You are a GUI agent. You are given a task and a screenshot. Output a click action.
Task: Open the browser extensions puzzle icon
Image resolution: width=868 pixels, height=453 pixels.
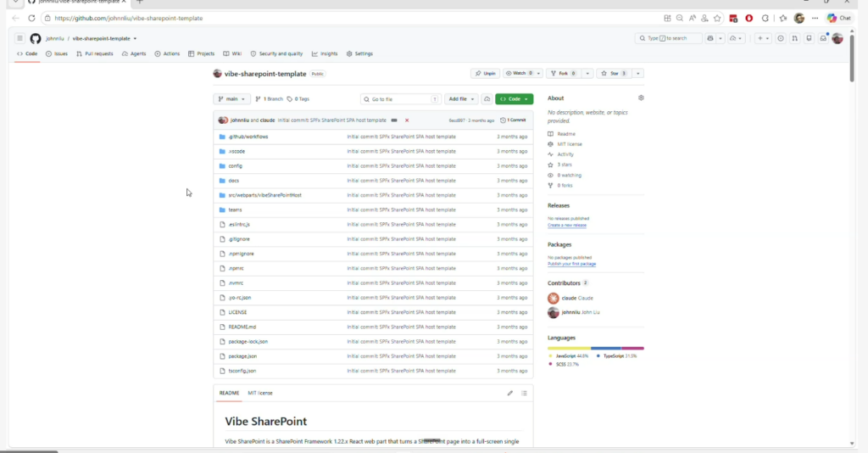pos(765,19)
